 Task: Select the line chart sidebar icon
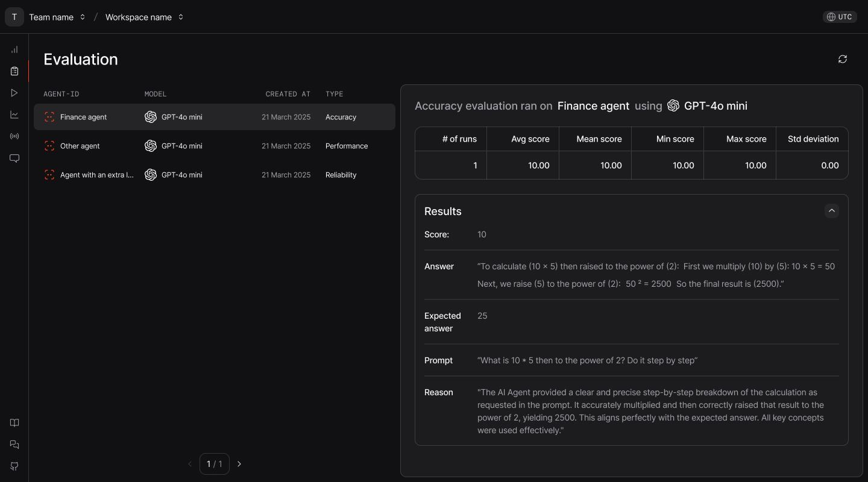click(x=14, y=114)
